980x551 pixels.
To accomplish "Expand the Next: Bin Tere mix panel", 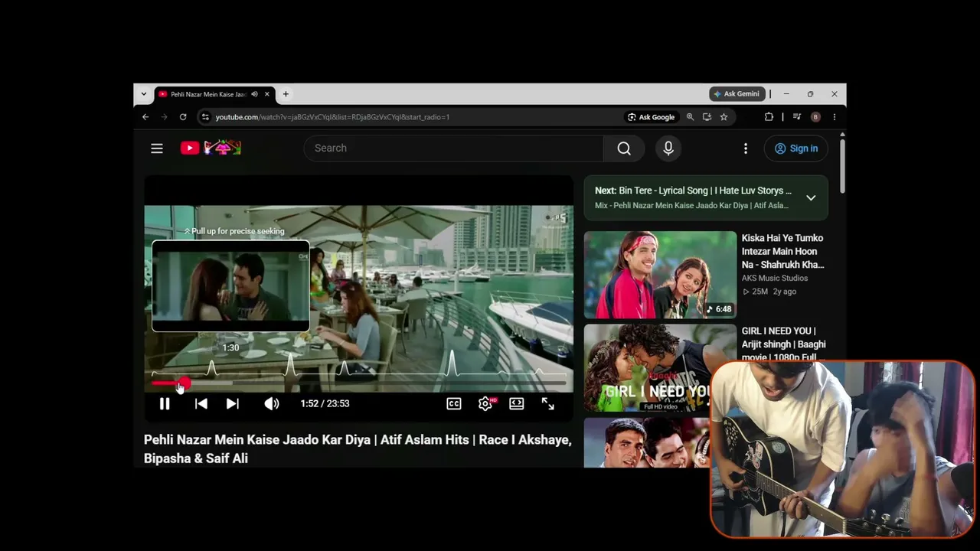I will point(811,197).
